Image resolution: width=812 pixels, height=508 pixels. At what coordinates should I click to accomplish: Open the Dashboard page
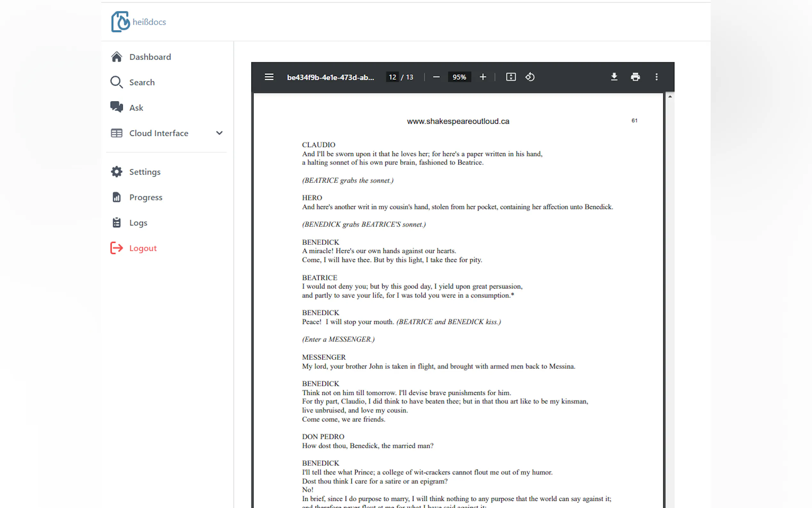click(x=150, y=57)
